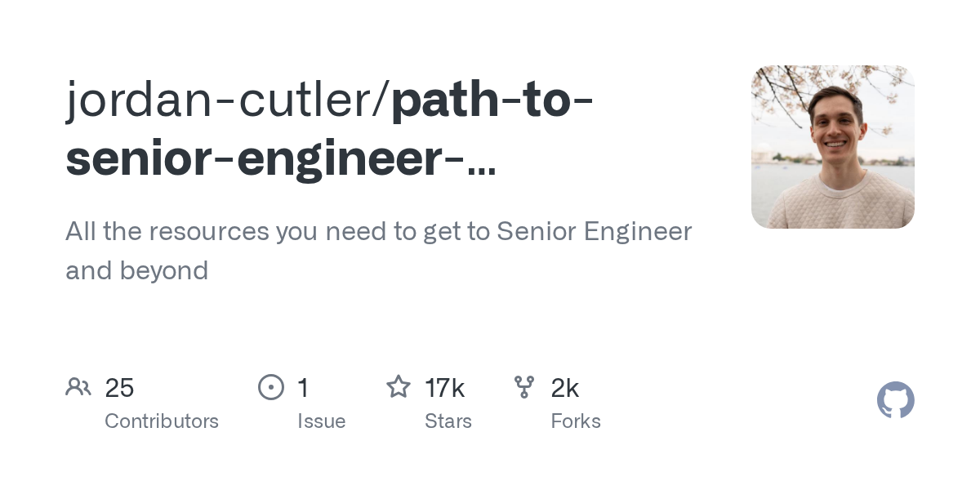Click the Stars star icon
Screen dimensions: 980x490
pyautogui.click(x=399, y=386)
